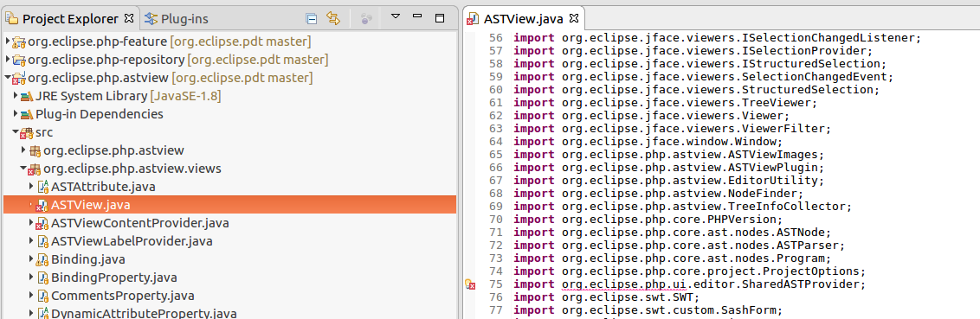Click the org.eclipse.php-feature project icon
The width and height of the screenshot is (980, 319).
click(19, 42)
